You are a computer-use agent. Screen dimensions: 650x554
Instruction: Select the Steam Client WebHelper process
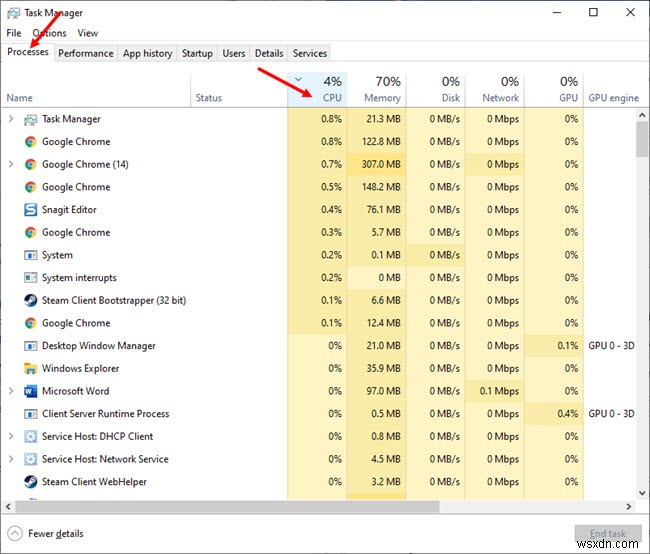[x=94, y=482]
